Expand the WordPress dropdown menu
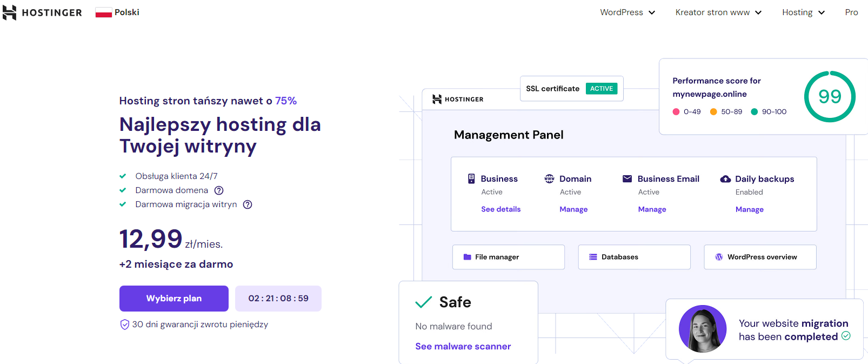Image resolution: width=868 pixels, height=364 pixels. [627, 12]
